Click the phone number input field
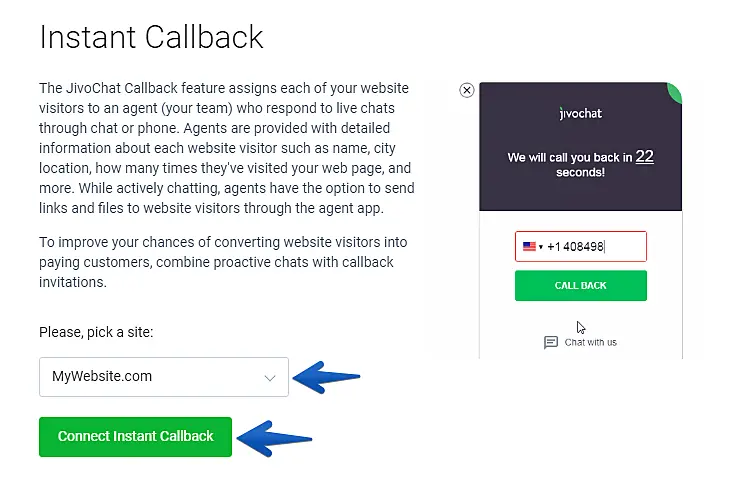The width and height of the screenshot is (743, 495). point(592,246)
